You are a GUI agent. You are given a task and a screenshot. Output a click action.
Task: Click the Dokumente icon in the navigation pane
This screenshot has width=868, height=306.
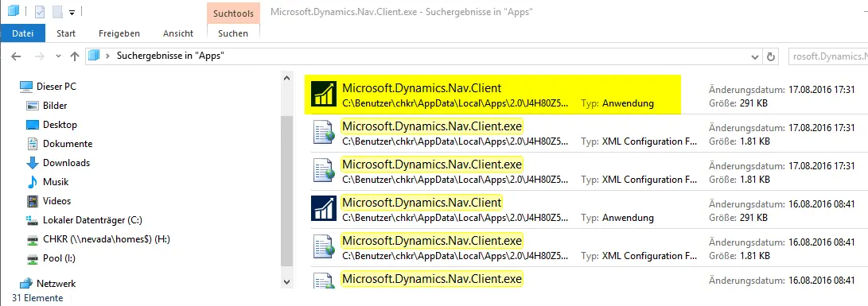33,144
